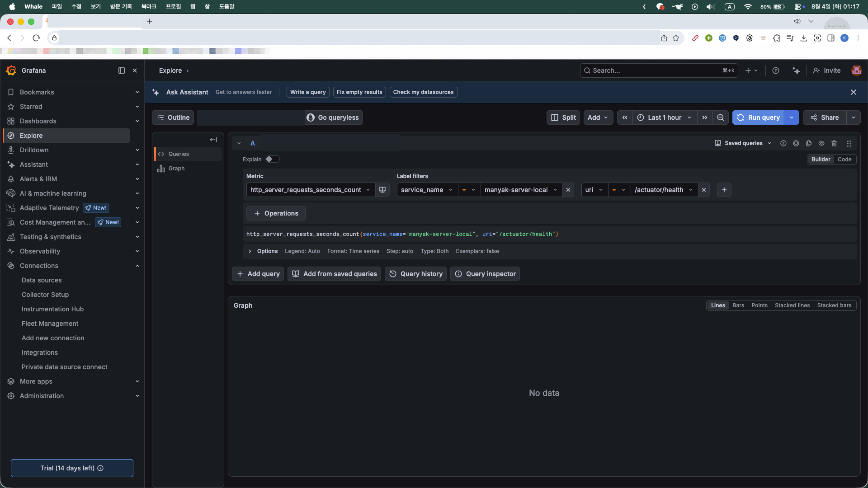Screen dimensions: 868x488
Task: Open the metrics explorer book icon
Action: [x=382, y=190]
